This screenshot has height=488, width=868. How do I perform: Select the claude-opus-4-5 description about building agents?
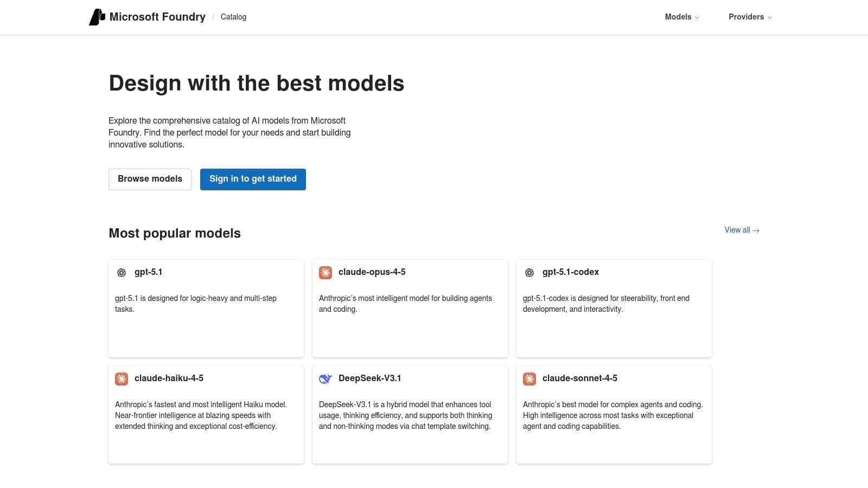coord(405,304)
